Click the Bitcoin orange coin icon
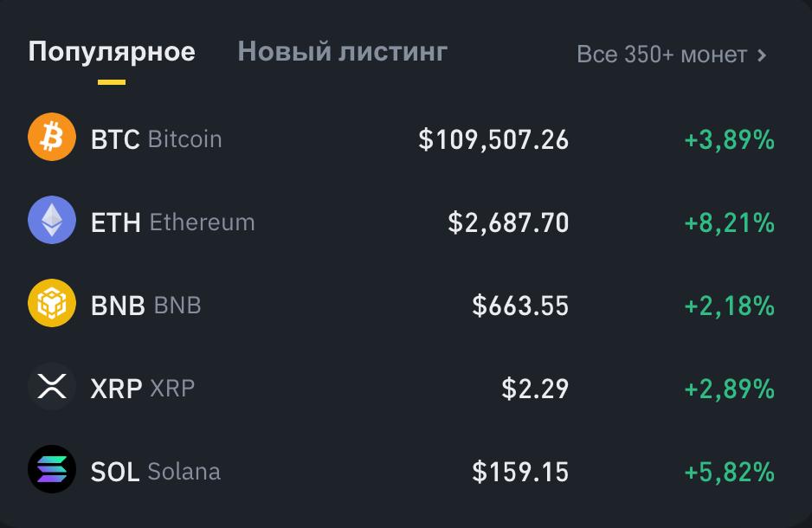This screenshot has width=812, height=528. point(52,138)
